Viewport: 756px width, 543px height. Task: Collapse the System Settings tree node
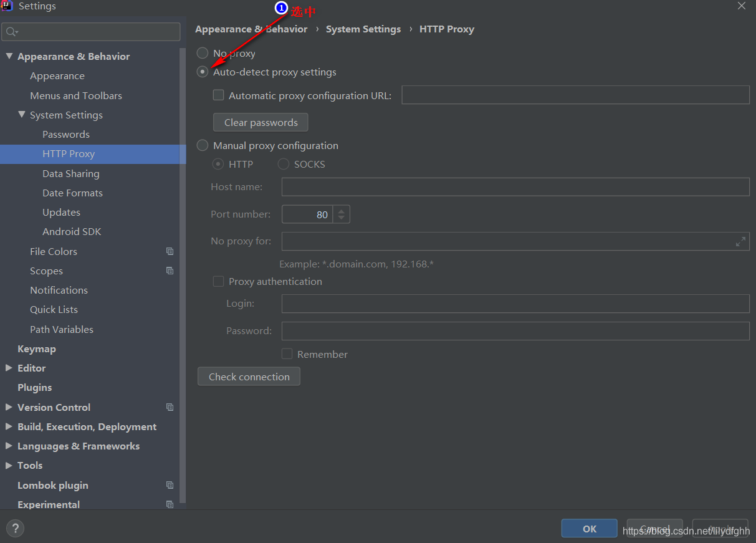(x=22, y=115)
